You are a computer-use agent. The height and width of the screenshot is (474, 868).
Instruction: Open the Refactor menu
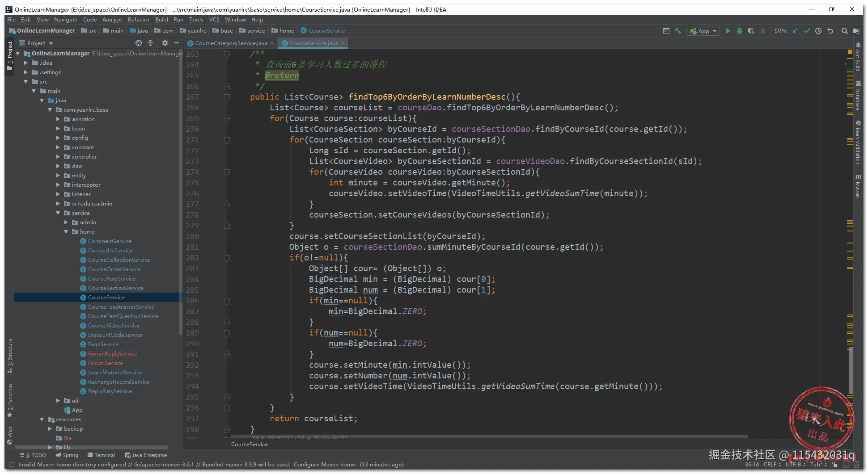pyautogui.click(x=139, y=20)
